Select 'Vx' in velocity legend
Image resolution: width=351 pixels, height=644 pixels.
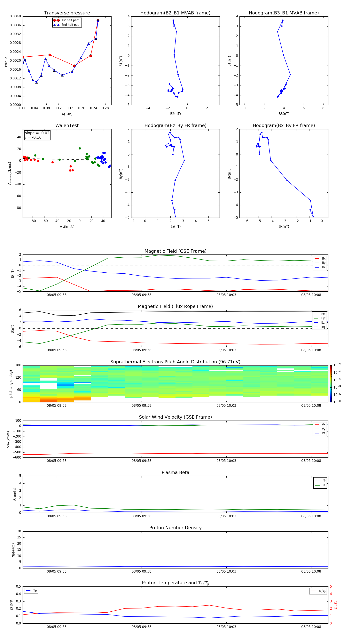[x=320, y=424]
